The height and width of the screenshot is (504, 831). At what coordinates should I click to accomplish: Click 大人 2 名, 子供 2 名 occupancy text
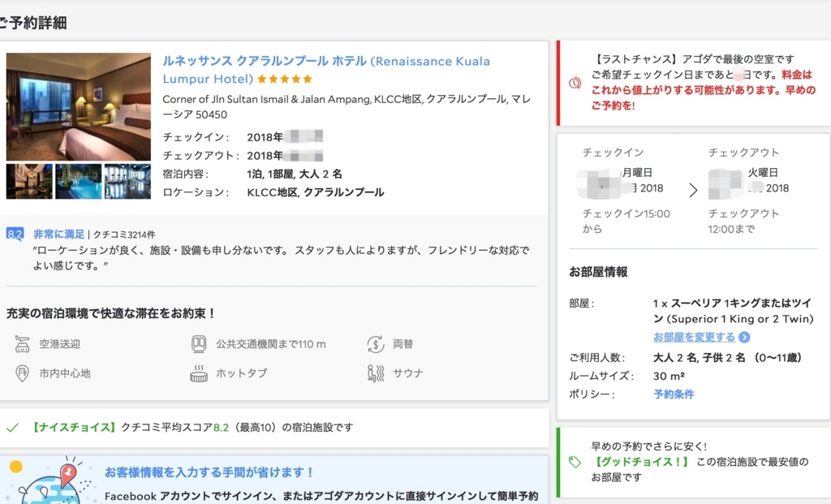tap(727, 358)
